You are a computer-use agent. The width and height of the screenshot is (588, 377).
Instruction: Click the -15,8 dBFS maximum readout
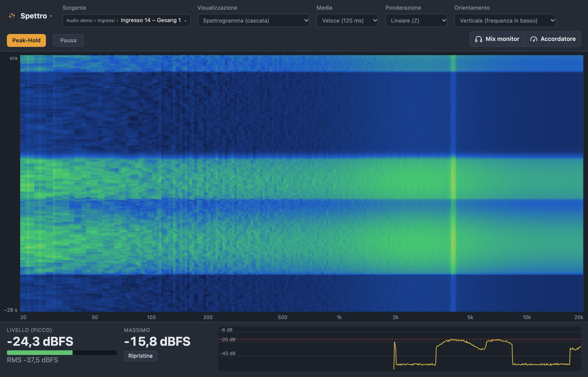click(x=157, y=342)
